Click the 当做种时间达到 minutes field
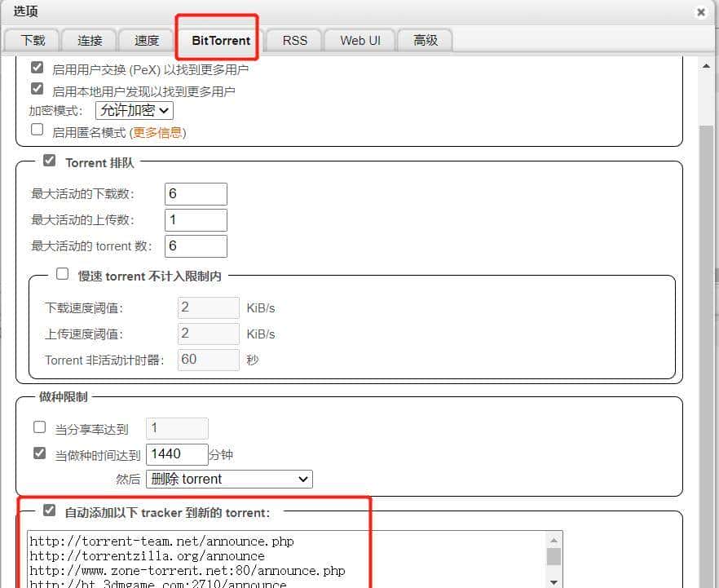The image size is (719, 588). pos(177,454)
